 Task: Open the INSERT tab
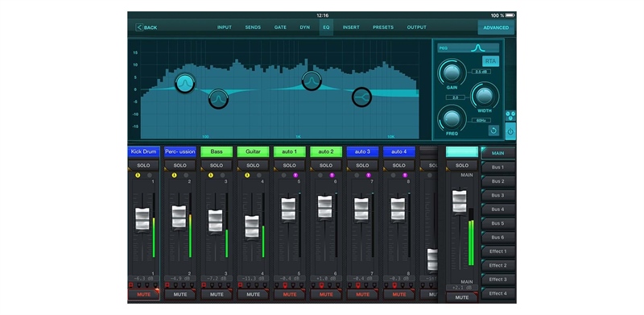(x=351, y=27)
